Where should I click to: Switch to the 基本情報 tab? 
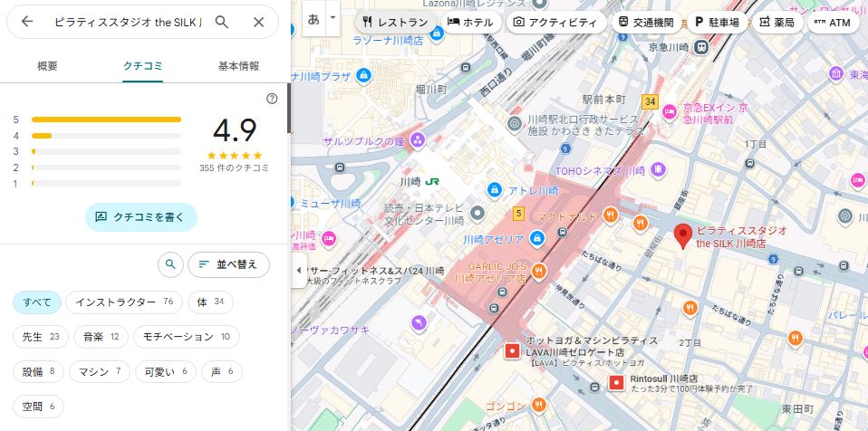point(238,66)
